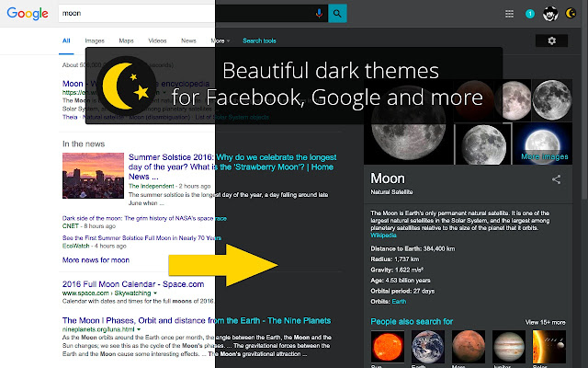Select the Mars thumbnail
Screen dimensions: 588x368
(x=469, y=347)
